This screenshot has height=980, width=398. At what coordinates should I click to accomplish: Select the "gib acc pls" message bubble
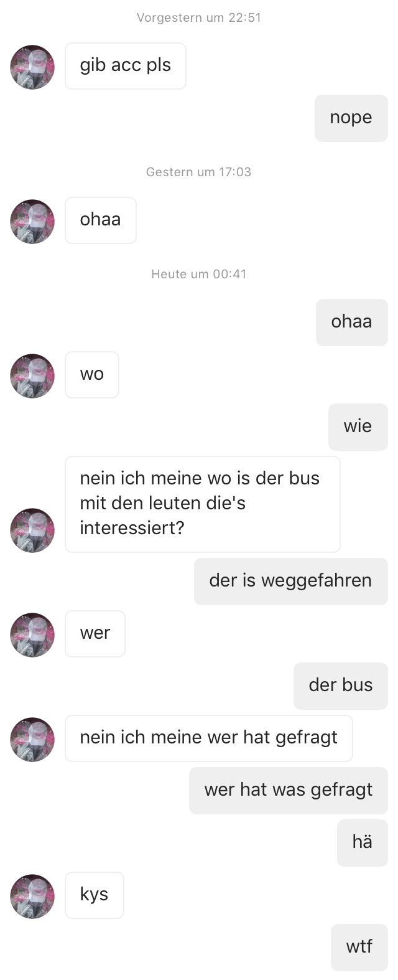pyautogui.click(x=126, y=66)
